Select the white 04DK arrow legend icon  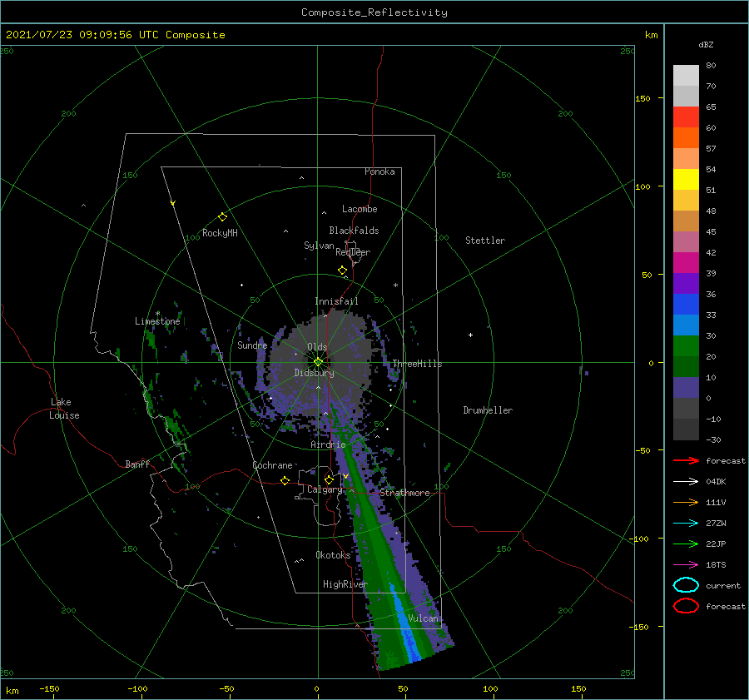pyautogui.click(x=686, y=481)
